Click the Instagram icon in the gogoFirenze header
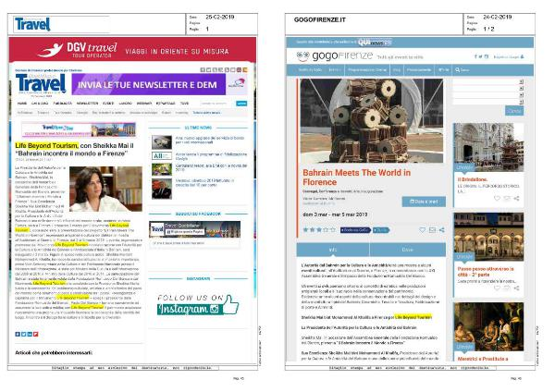 (487, 56)
